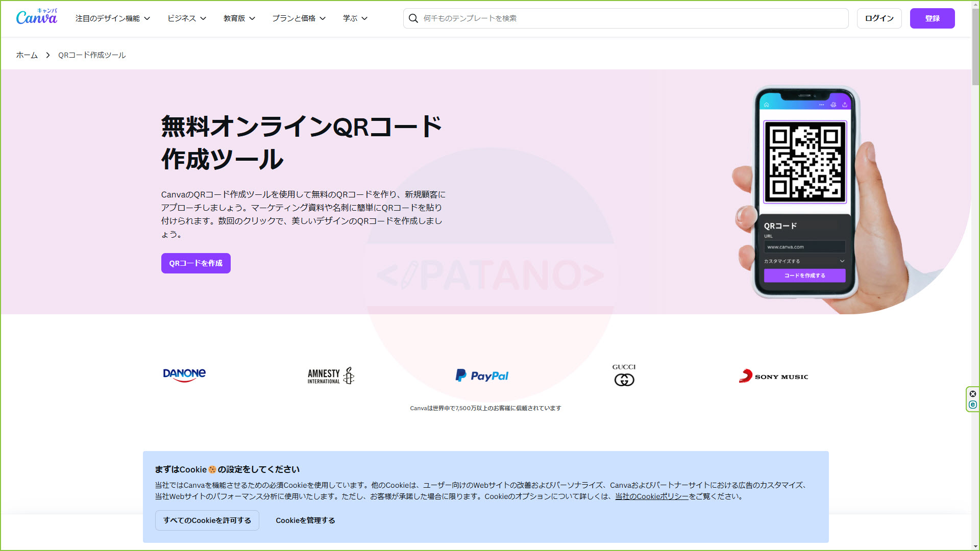Open the 当社のCookieポリシー link
The width and height of the screenshot is (980, 551).
point(652,496)
